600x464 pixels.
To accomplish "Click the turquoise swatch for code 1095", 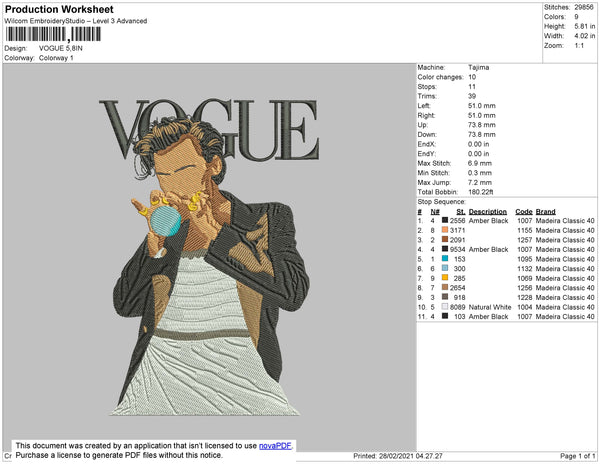I will point(445,259).
